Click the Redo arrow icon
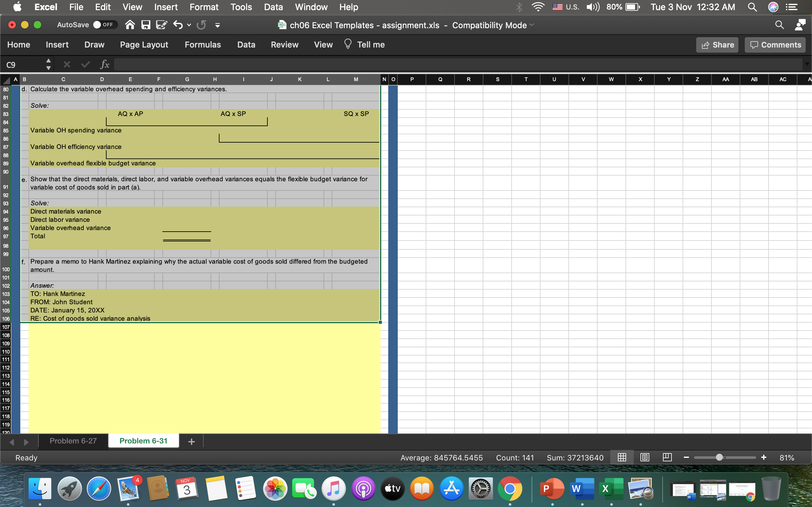 [201, 25]
